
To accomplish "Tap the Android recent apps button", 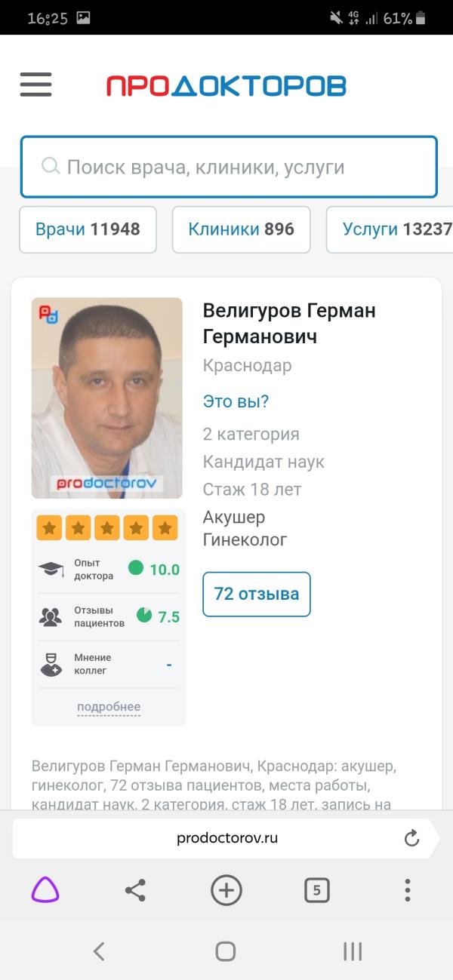I will 353,951.
